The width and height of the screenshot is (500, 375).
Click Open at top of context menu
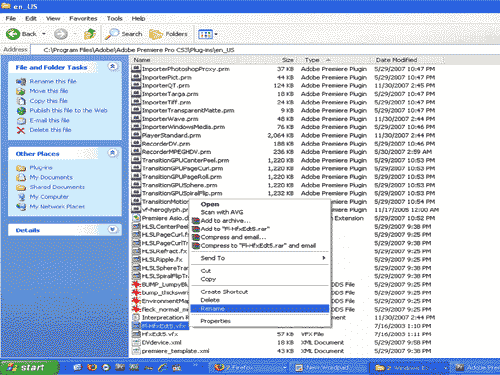pyautogui.click(x=260, y=204)
